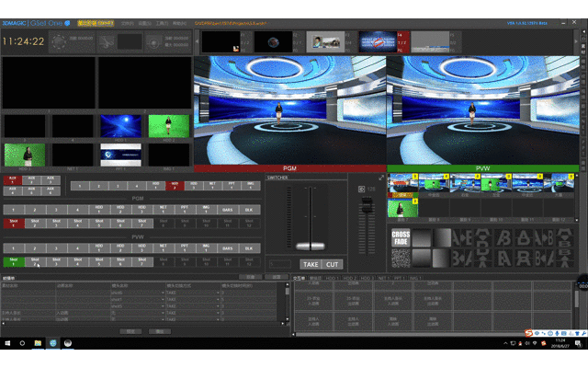Open the 文件 (File) menu
This screenshot has width=588, height=368.
(x=127, y=23)
